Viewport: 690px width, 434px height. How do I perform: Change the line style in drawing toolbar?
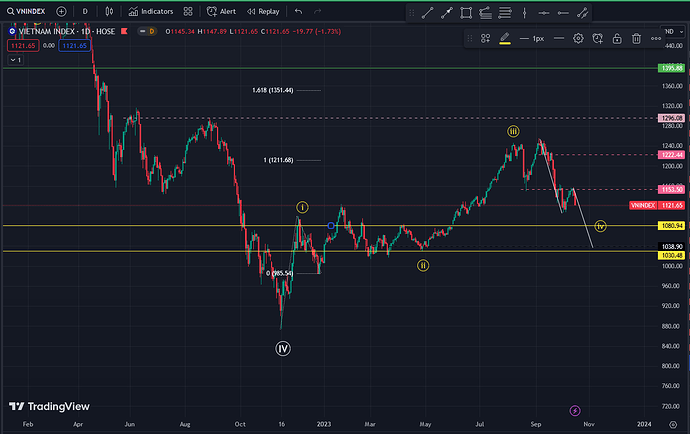tap(559, 39)
